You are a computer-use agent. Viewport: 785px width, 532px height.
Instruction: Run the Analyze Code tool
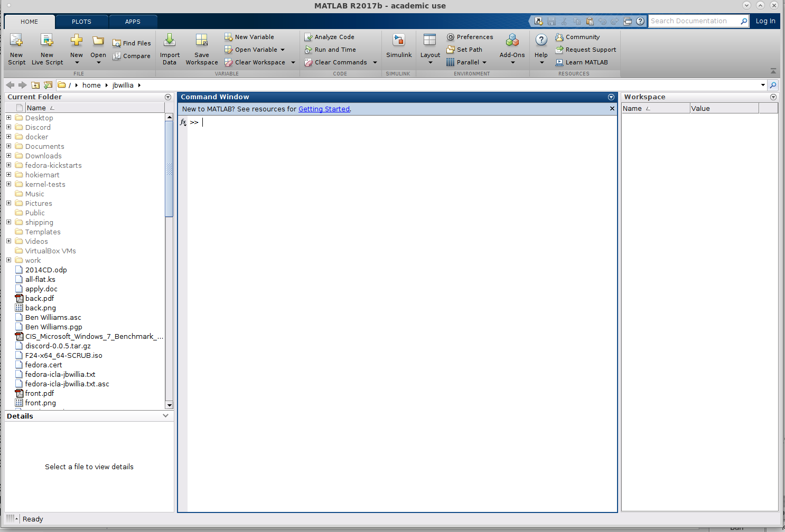pyautogui.click(x=329, y=37)
